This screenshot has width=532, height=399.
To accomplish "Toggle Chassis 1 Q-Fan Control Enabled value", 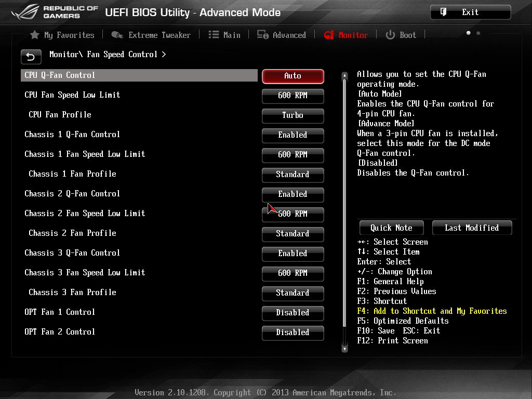I will pyautogui.click(x=293, y=135).
